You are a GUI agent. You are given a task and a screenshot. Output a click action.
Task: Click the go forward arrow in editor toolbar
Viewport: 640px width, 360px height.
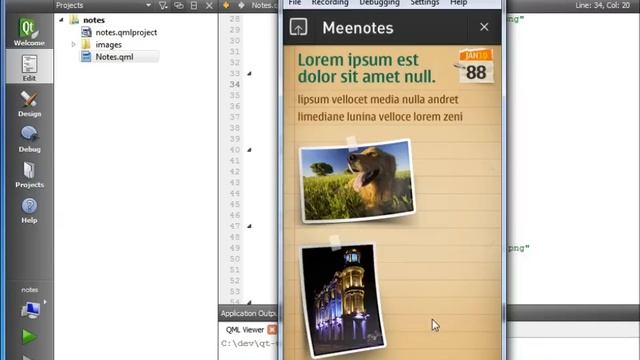241,5
